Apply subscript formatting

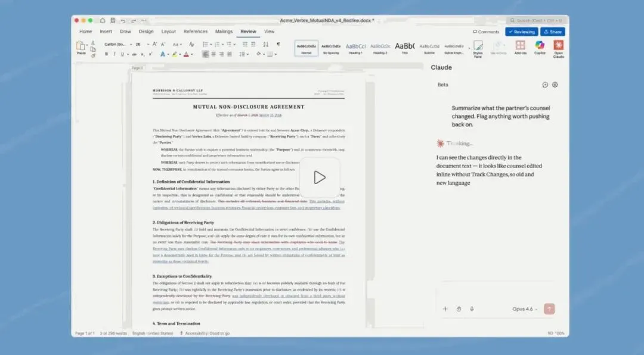[143, 54]
